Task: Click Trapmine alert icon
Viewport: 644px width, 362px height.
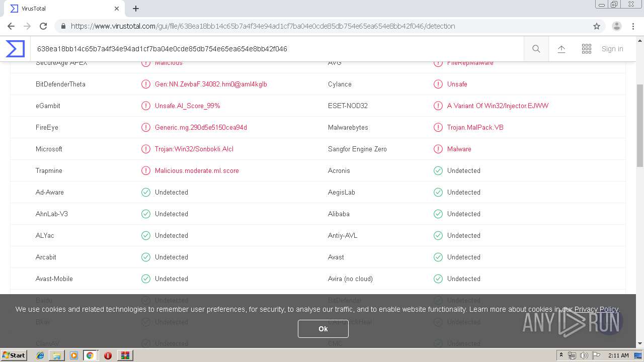Action: point(146,170)
